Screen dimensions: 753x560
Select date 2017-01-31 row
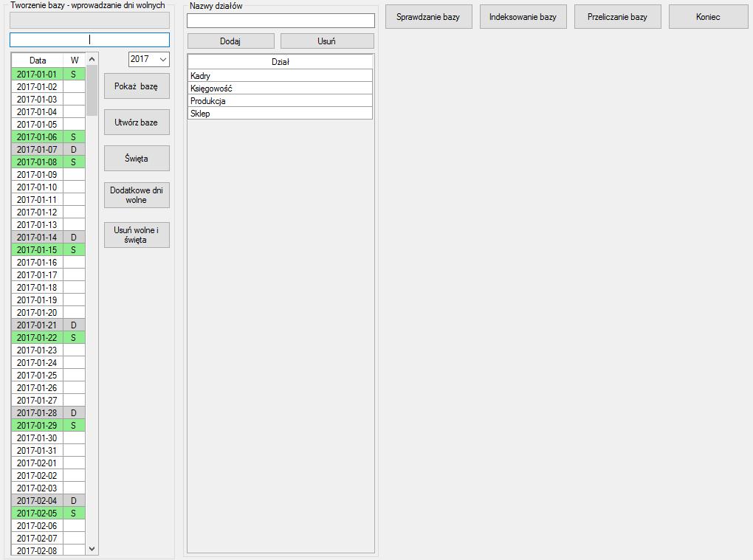[49, 451]
